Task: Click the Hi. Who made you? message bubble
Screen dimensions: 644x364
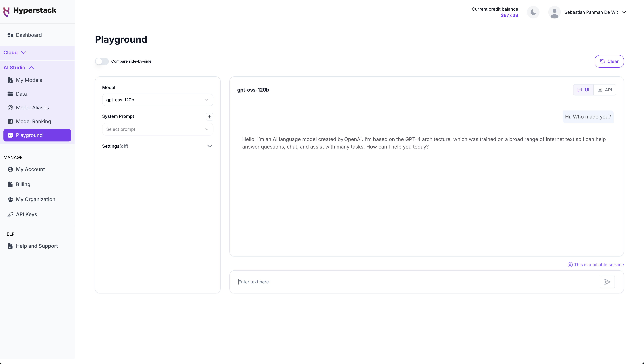Action: tap(588, 117)
